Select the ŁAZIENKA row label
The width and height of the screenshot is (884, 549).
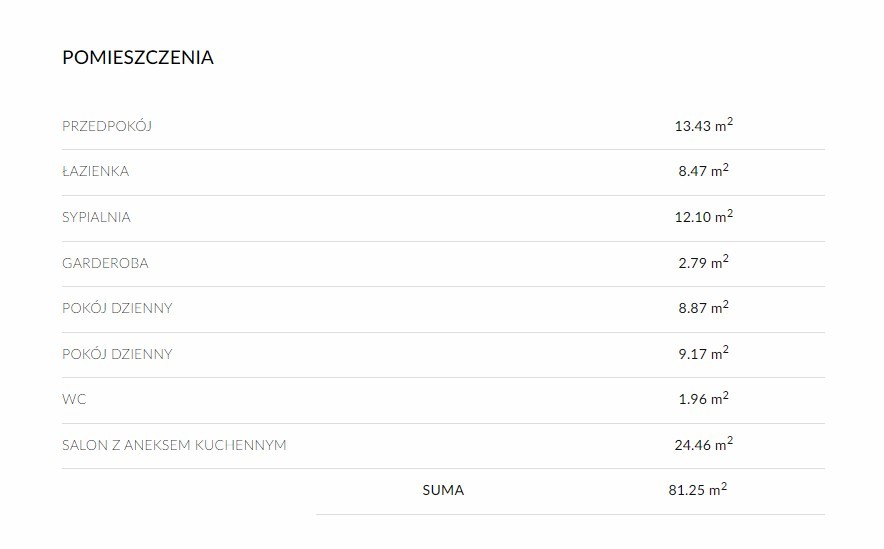coord(95,171)
